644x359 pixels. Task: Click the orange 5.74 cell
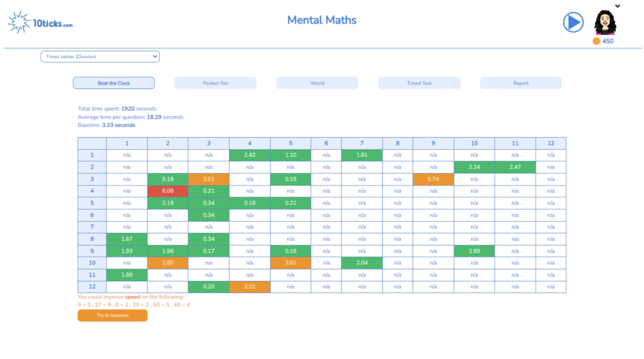point(433,179)
